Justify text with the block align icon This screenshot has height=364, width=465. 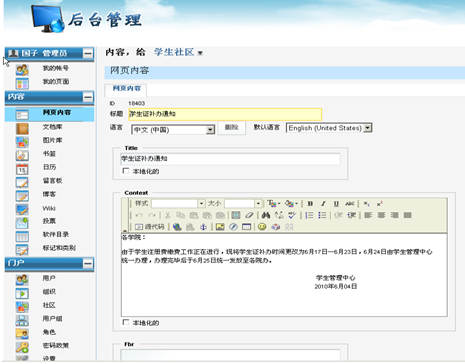407,215
